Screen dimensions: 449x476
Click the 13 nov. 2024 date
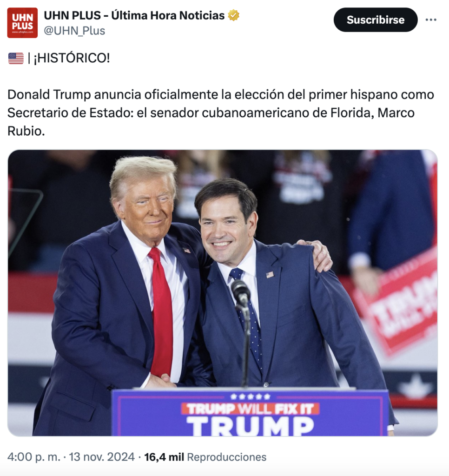(x=102, y=457)
